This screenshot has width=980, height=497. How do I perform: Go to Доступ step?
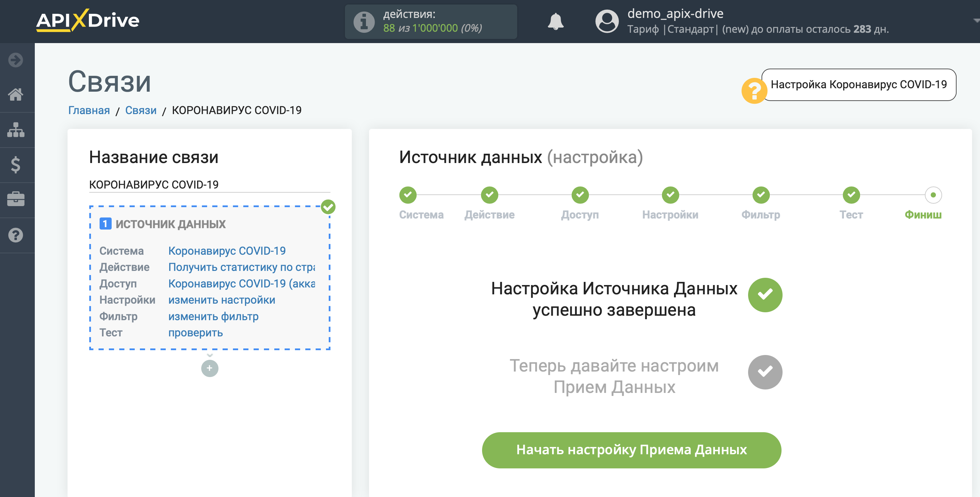point(580,195)
